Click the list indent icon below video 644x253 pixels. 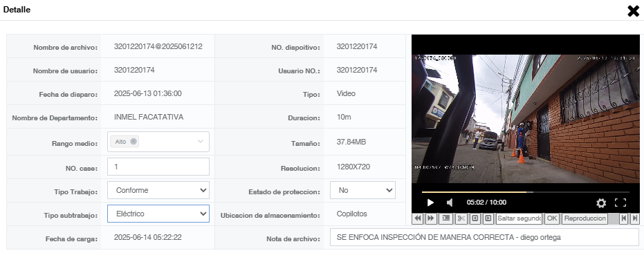click(445, 218)
